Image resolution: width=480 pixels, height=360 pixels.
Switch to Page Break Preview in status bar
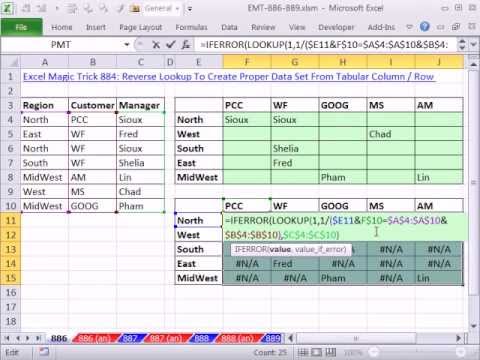pos(331,352)
